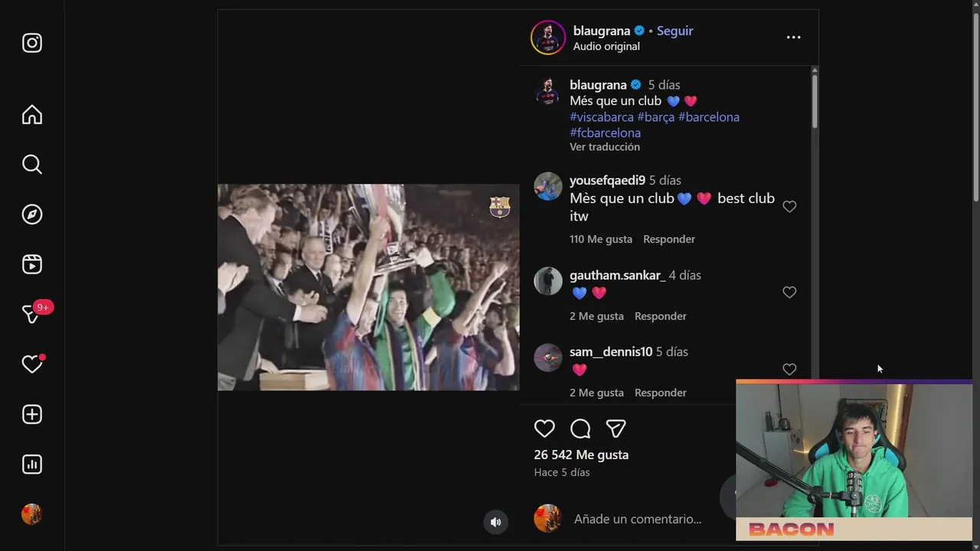Like yousefqaedi9's comment
The width and height of the screenshot is (980, 551).
click(x=789, y=207)
